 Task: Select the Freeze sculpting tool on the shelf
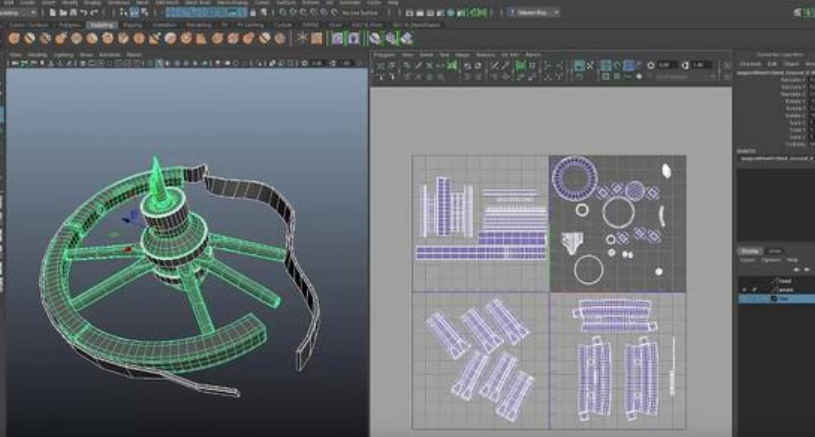[280, 38]
